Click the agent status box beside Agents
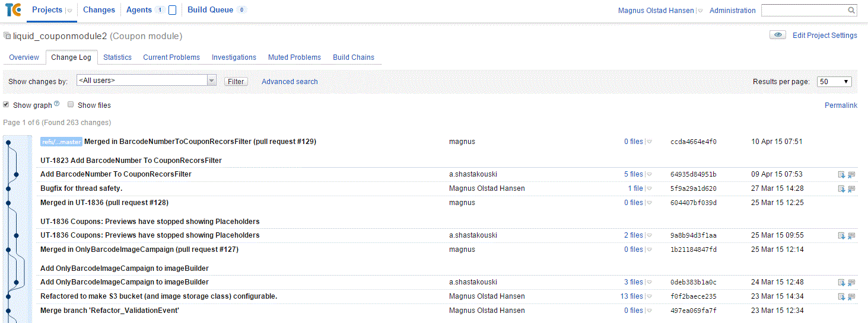The width and height of the screenshot is (868, 323). click(x=173, y=10)
